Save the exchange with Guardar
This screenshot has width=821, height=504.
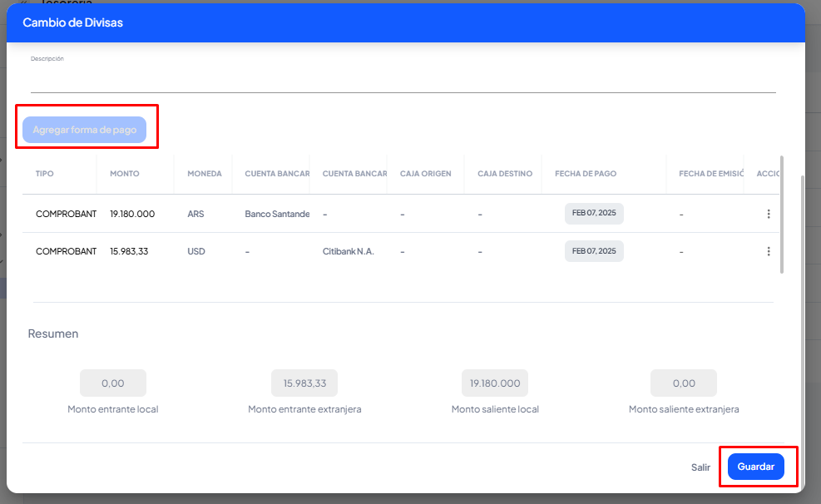click(755, 467)
